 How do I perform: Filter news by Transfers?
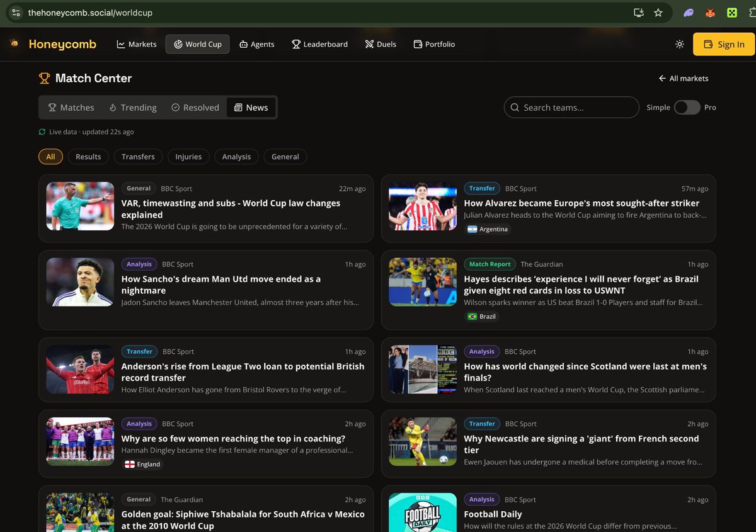tap(138, 157)
